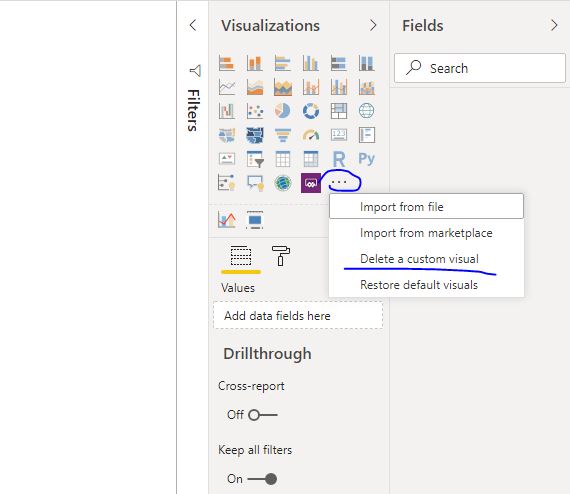
Task: Collapse the Visualizations pane arrow
Action: click(x=373, y=25)
